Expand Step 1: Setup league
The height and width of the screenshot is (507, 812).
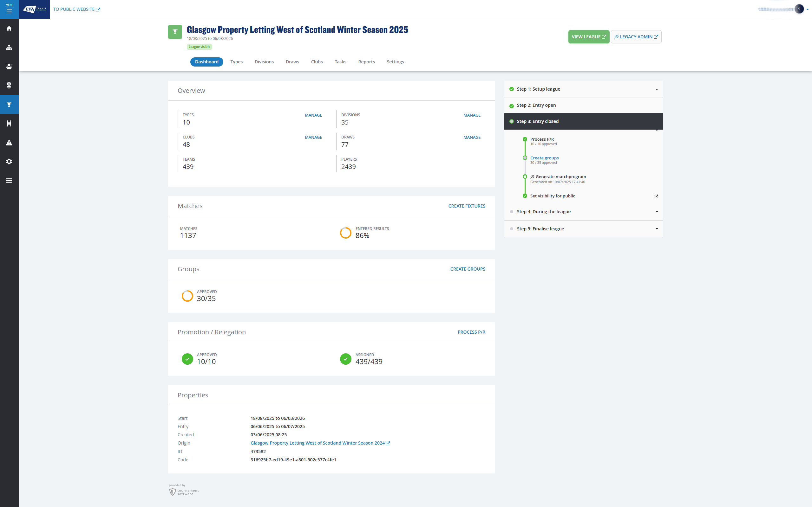pyautogui.click(x=656, y=89)
